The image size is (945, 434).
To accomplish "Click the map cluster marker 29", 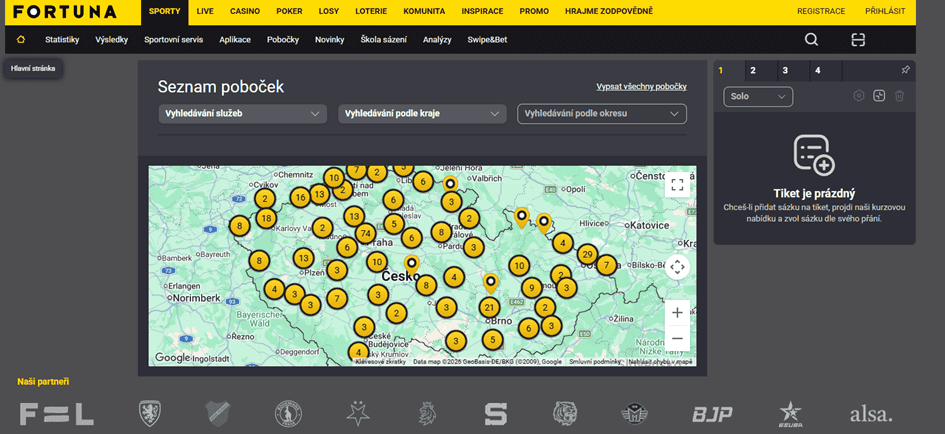I will click(x=588, y=254).
